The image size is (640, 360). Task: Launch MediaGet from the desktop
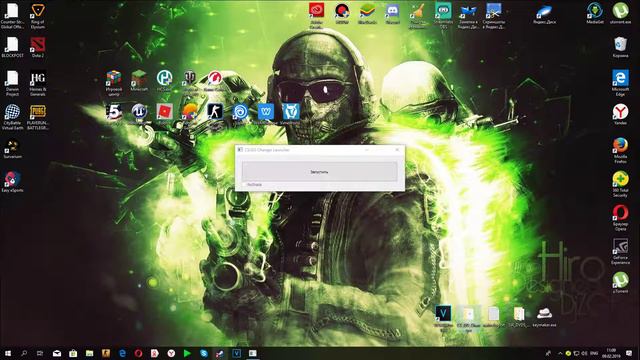595,13
